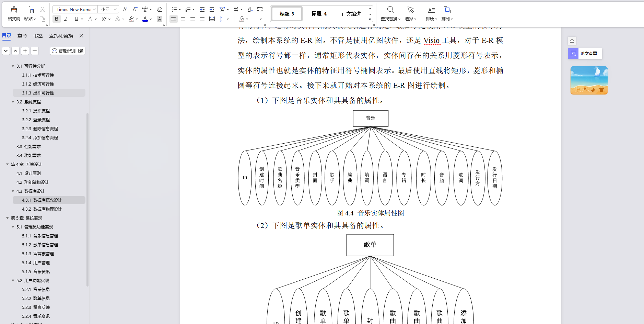Screen dimensions: 644x324
Task: Right align the paragraph
Action: point(192,19)
